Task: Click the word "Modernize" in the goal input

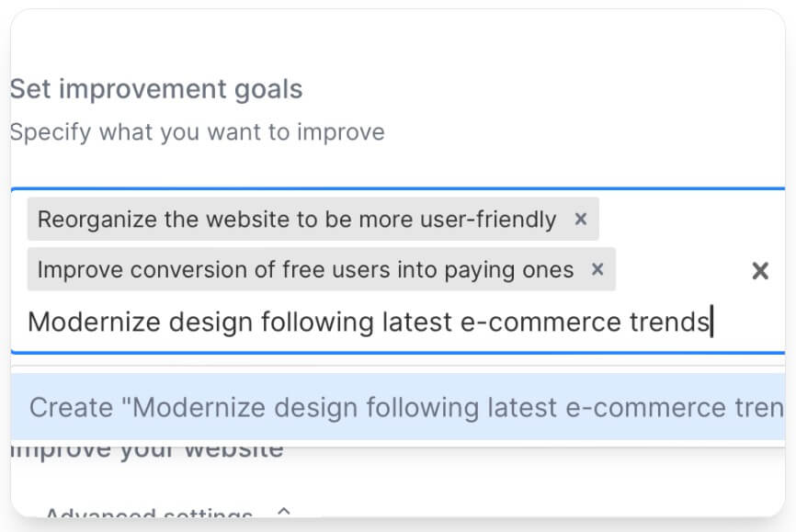Action: pyautogui.click(x=94, y=323)
